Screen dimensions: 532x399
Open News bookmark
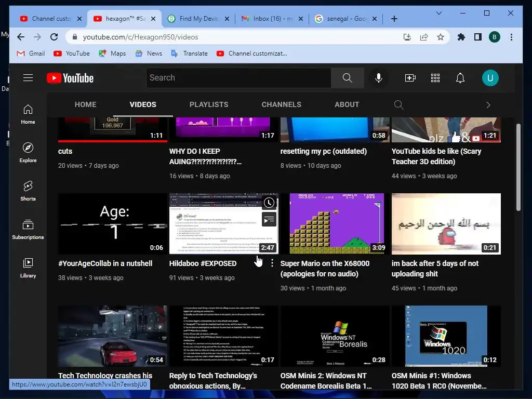pos(149,54)
